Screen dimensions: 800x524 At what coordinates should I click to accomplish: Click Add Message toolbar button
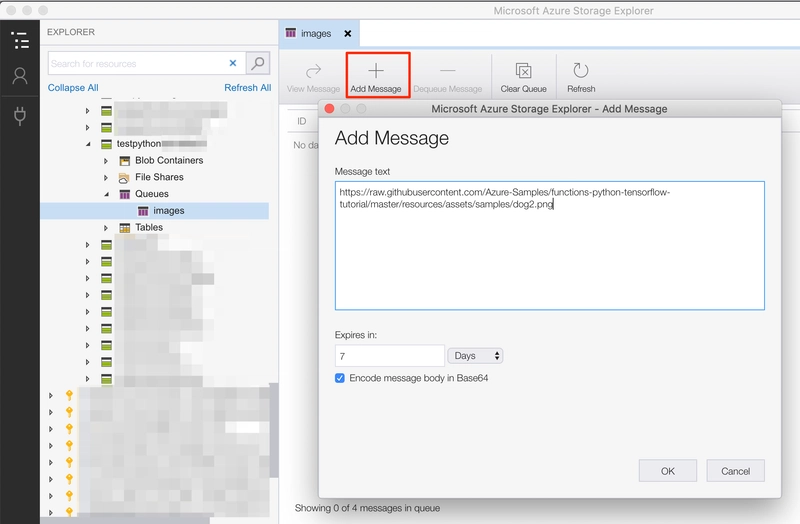point(376,77)
